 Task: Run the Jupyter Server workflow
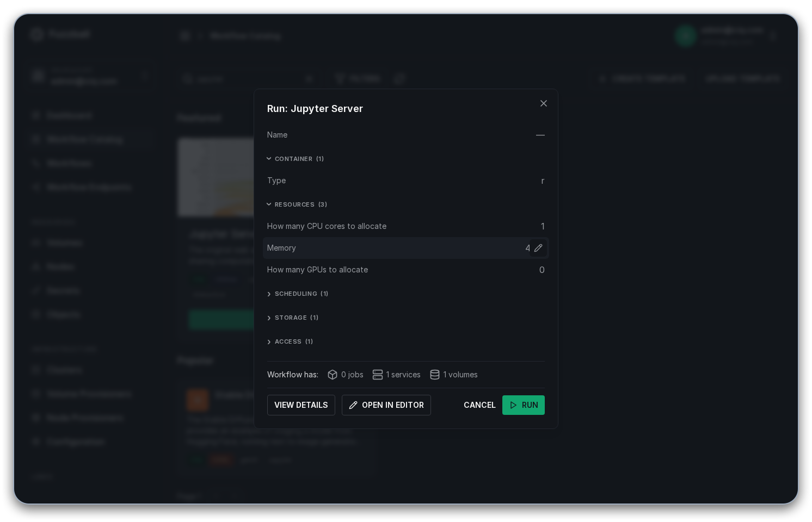pos(524,405)
